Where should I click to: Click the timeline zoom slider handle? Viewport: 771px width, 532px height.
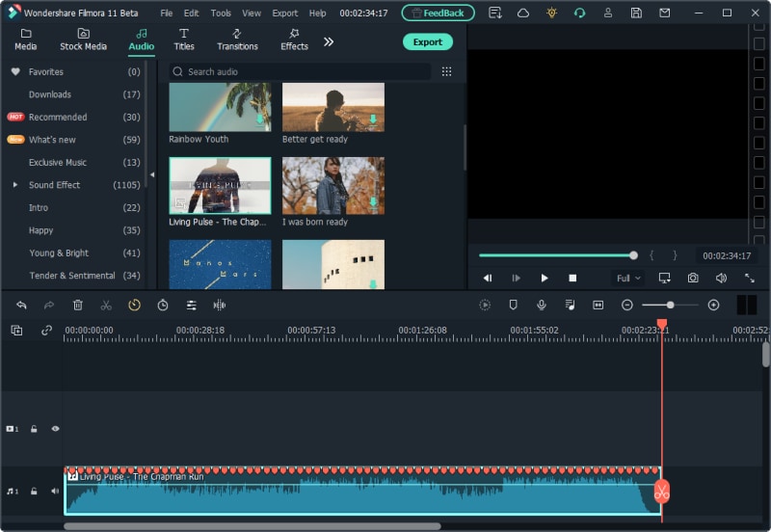[x=670, y=305]
